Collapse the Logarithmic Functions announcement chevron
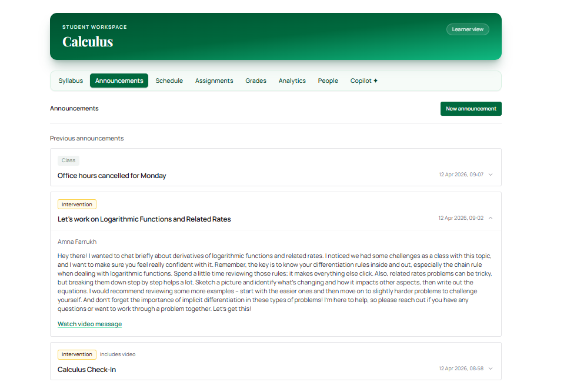This screenshot has width=567, height=392. click(491, 218)
